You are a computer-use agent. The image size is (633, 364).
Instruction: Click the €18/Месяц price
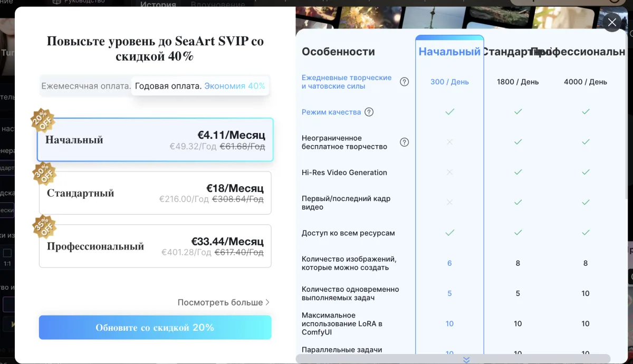pos(235,188)
